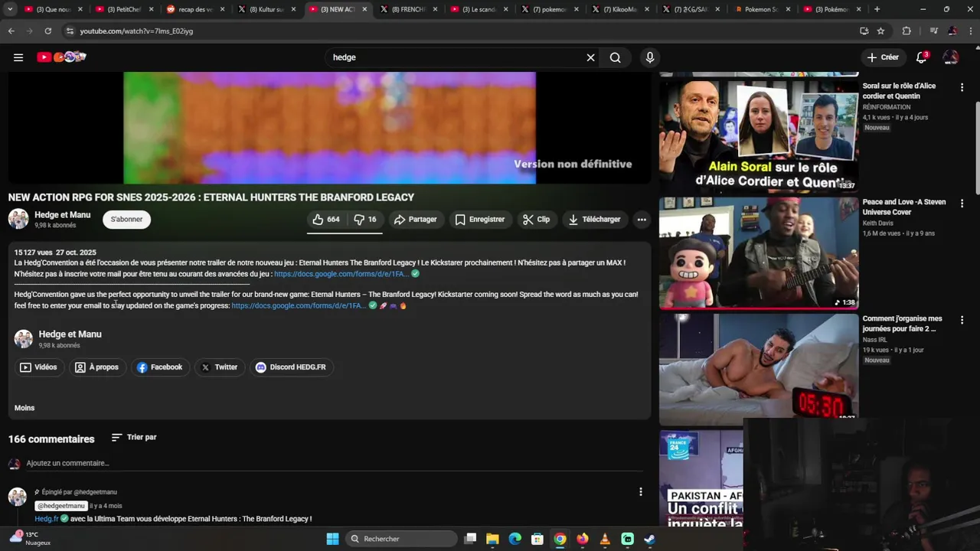980x551 pixels.
Task: Open options for Comment j'organise mes journées video
Action: 962,320
